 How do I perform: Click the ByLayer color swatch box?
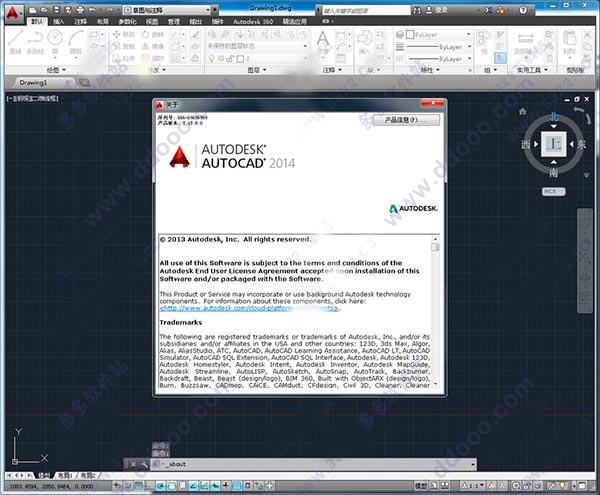click(410, 35)
